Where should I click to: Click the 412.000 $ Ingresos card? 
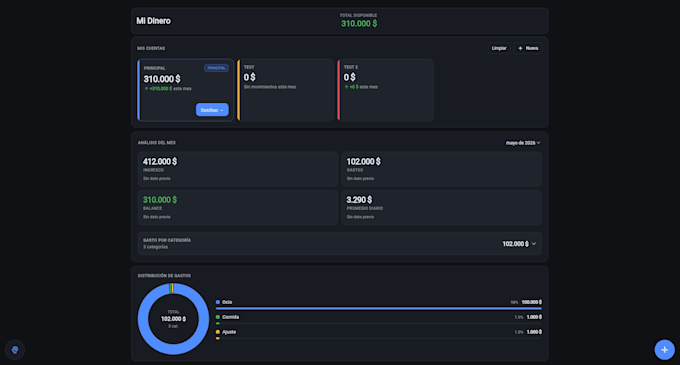[238, 169]
